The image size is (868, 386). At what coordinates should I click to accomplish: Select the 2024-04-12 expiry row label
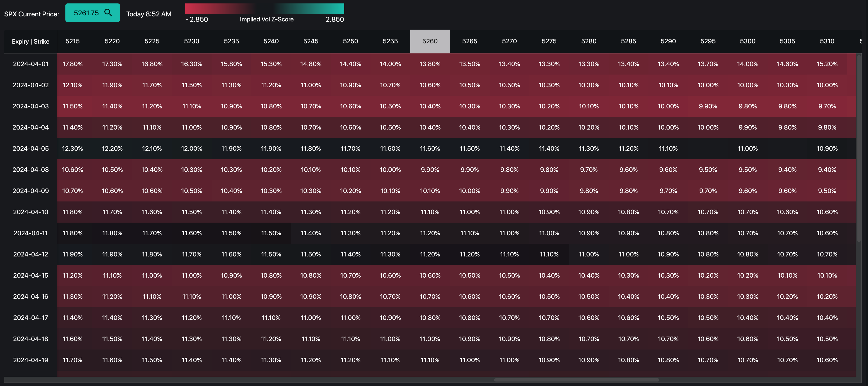(30, 254)
